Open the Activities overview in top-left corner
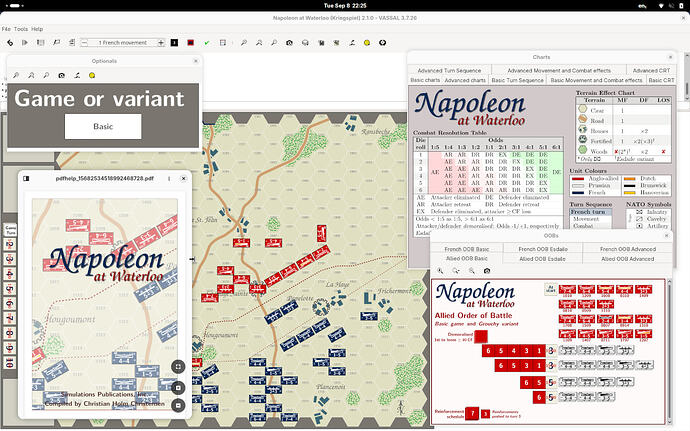Image resolution: width=690 pixels, height=431 pixels. pyautogui.click(x=13, y=6)
